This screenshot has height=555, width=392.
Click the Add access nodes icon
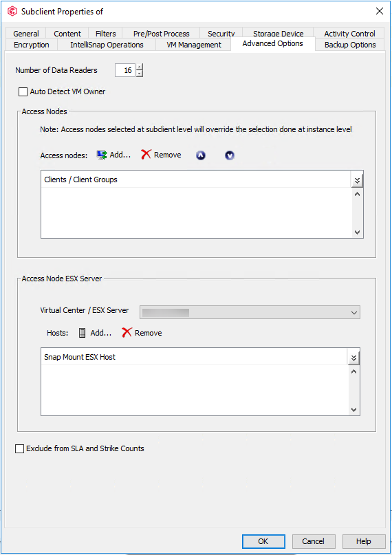click(102, 155)
